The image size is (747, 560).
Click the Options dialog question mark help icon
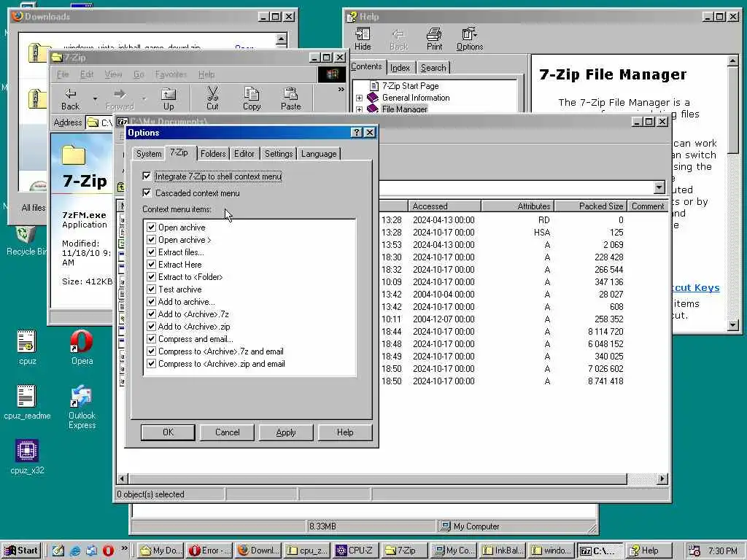tap(356, 133)
